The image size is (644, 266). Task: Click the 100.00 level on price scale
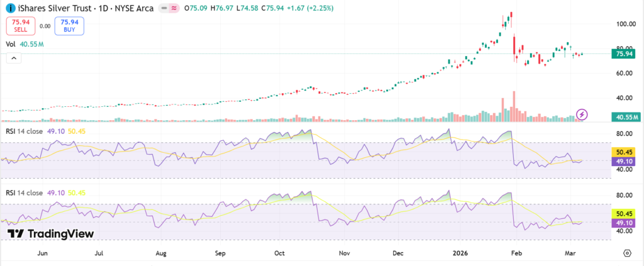click(x=624, y=24)
